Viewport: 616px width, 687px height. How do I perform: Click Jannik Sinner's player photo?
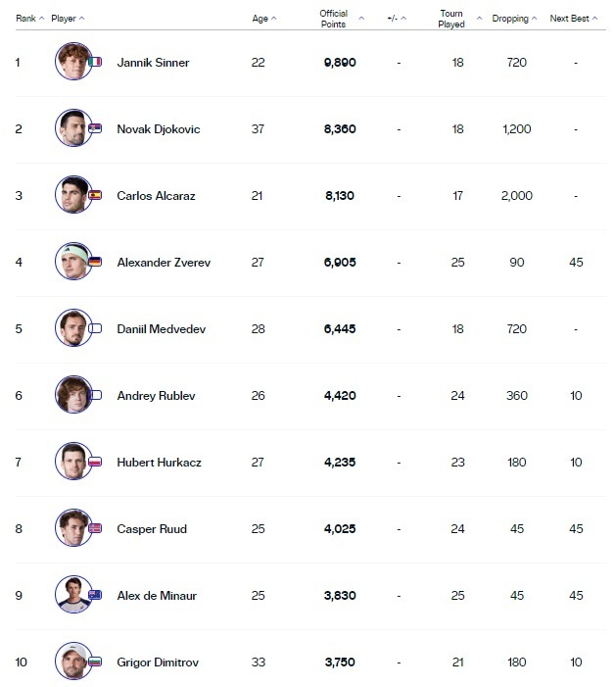click(x=71, y=62)
